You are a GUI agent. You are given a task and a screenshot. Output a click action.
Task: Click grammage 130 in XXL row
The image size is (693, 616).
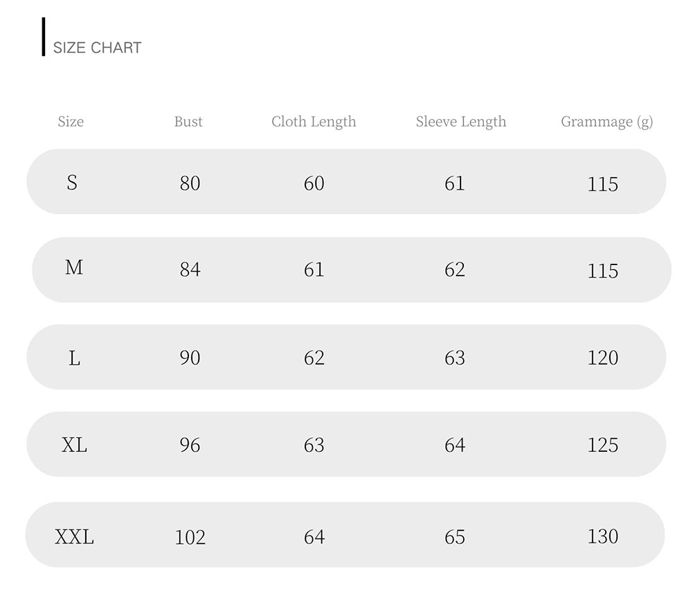(602, 536)
